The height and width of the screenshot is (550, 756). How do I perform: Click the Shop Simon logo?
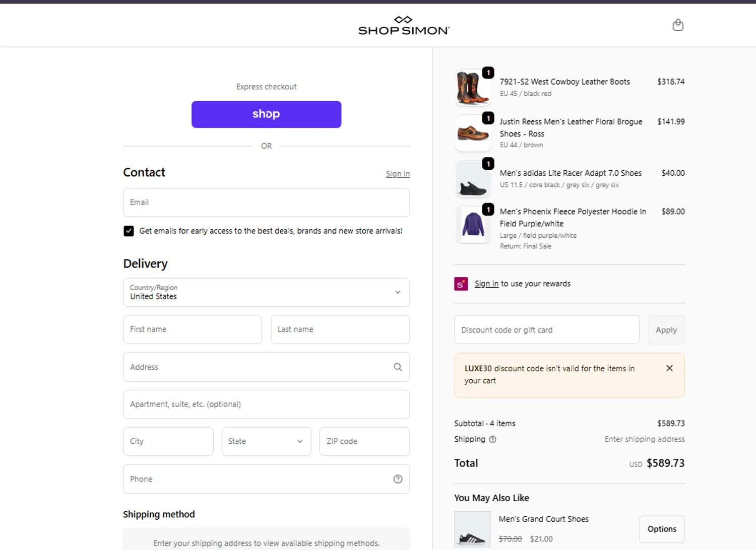pyautogui.click(x=404, y=25)
